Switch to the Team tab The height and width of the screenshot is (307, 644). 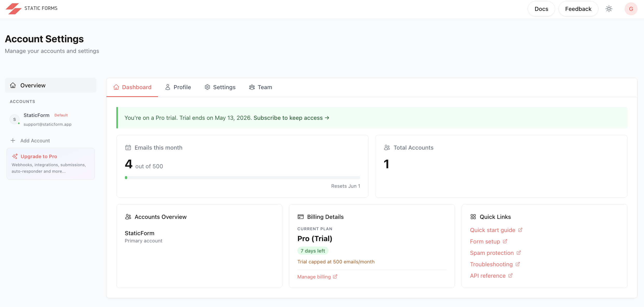(x=260, y=87)
